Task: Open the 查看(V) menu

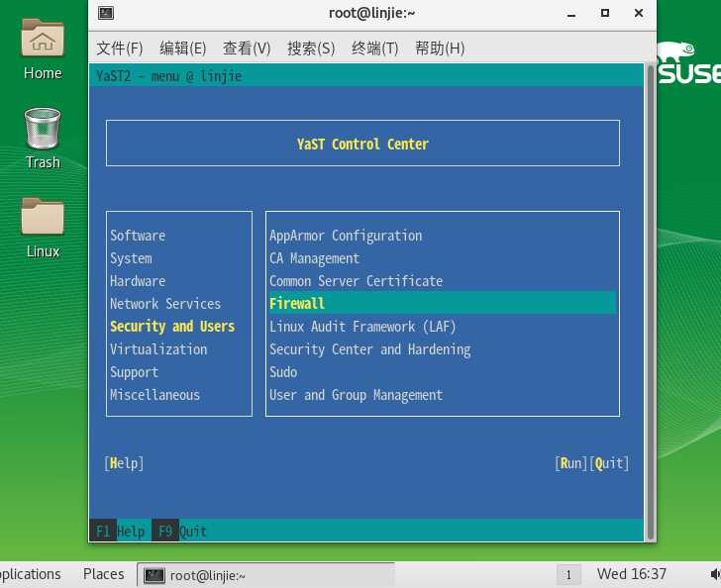Action: tap(247, 48)
